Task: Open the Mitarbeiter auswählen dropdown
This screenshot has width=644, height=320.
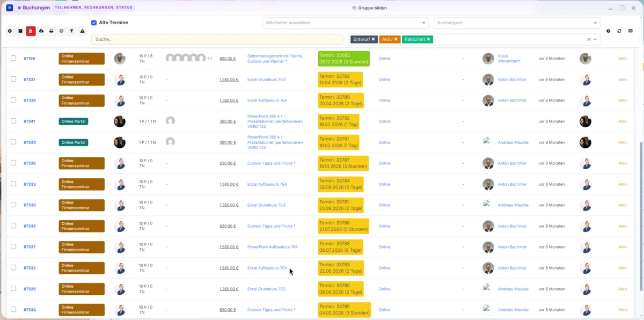Action: click(346, 23)
